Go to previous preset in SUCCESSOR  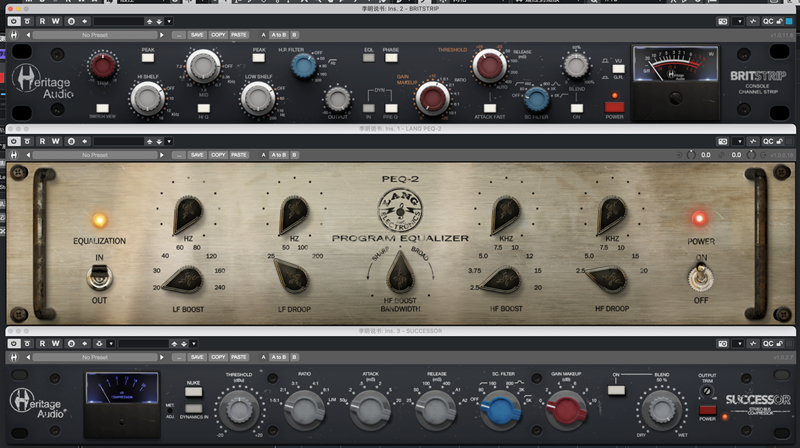(x=28, y=358)
